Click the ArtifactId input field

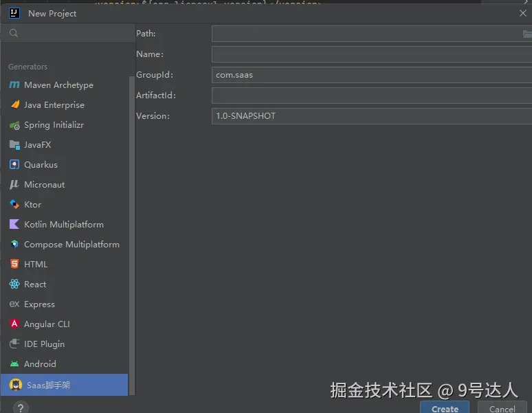pyautogui.click(x=372, y=96)
